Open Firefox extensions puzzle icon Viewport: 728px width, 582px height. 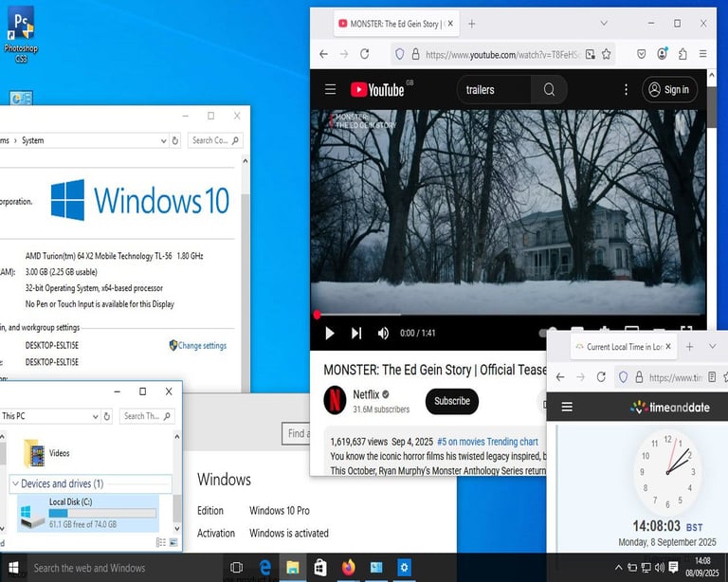[682, 54]
